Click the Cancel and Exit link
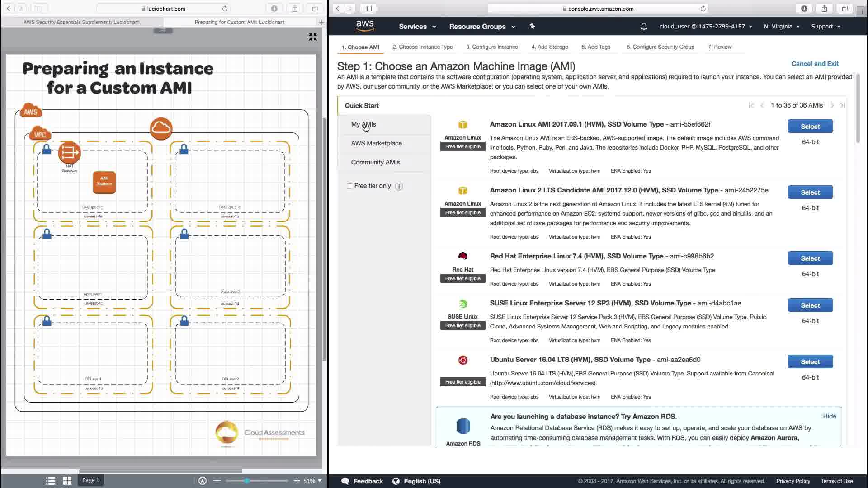This screenshot has width=868, height=488. click(x=815, y=64)
